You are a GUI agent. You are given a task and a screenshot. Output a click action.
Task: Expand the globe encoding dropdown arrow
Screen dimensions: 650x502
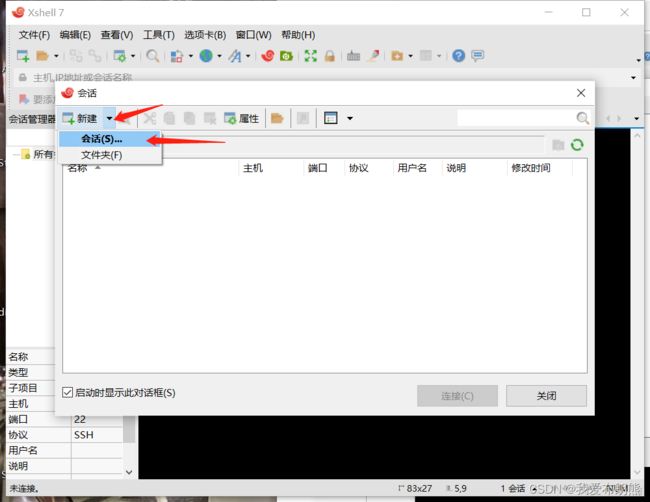(219, 56)
